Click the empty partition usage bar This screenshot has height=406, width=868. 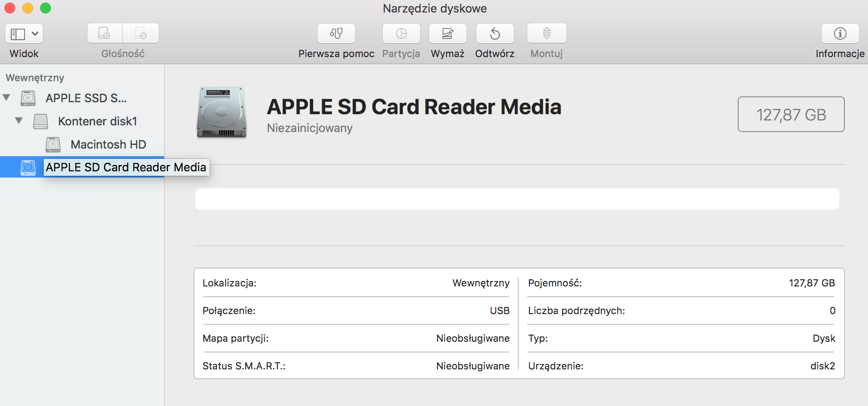click(517, 199)
